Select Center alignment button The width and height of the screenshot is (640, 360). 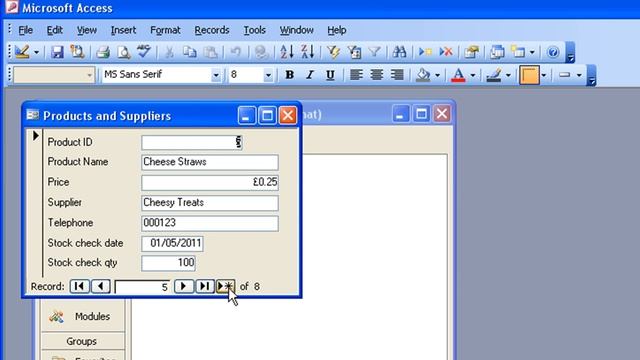coord(376,75)
